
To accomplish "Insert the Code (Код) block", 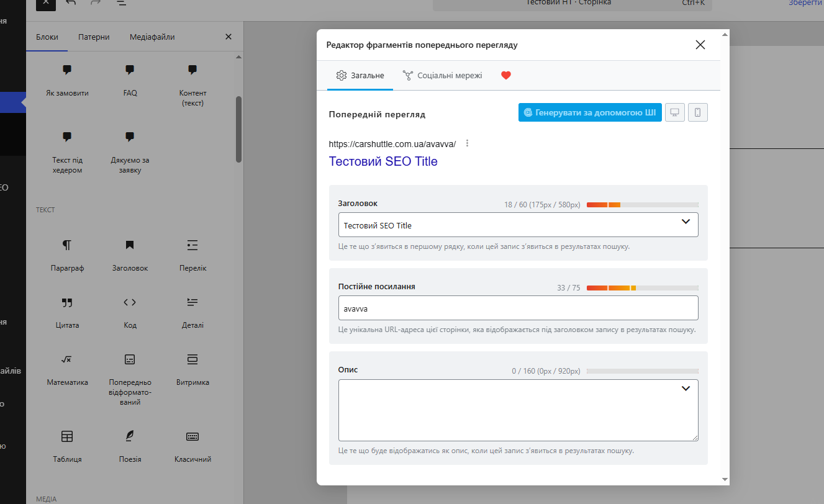I will coord(130,312).
